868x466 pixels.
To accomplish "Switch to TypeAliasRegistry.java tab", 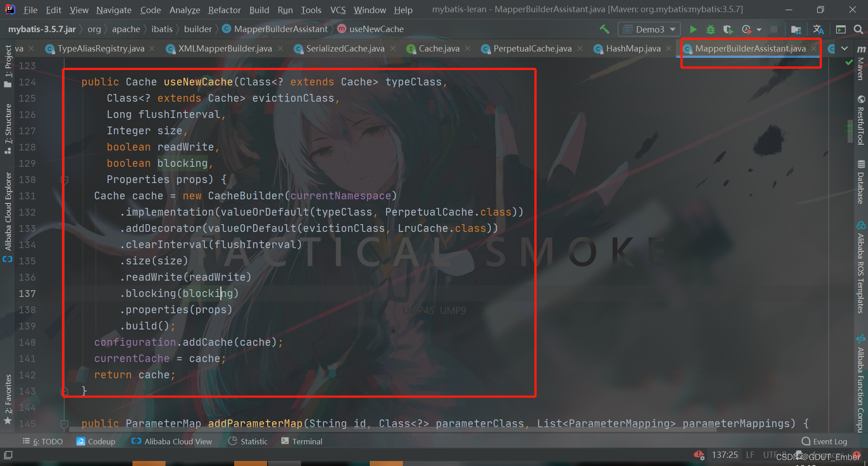I will [100, 48].
